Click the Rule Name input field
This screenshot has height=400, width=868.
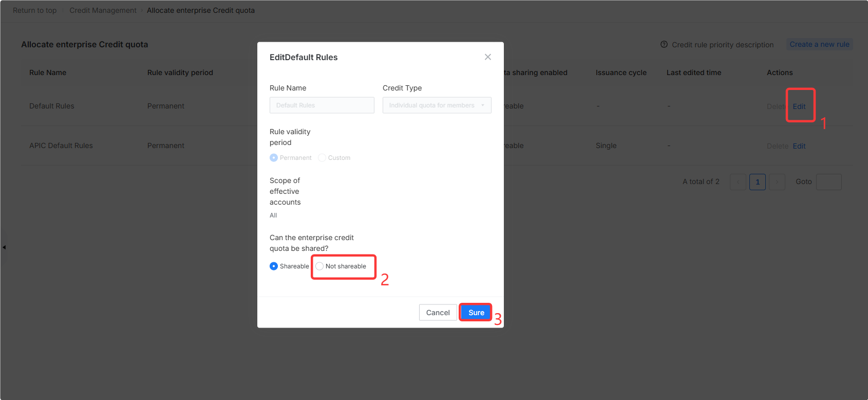point(322,105)
